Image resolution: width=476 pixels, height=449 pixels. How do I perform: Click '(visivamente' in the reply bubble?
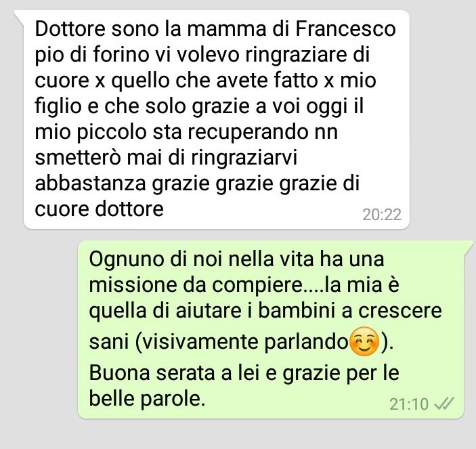[x=197, y=342]
